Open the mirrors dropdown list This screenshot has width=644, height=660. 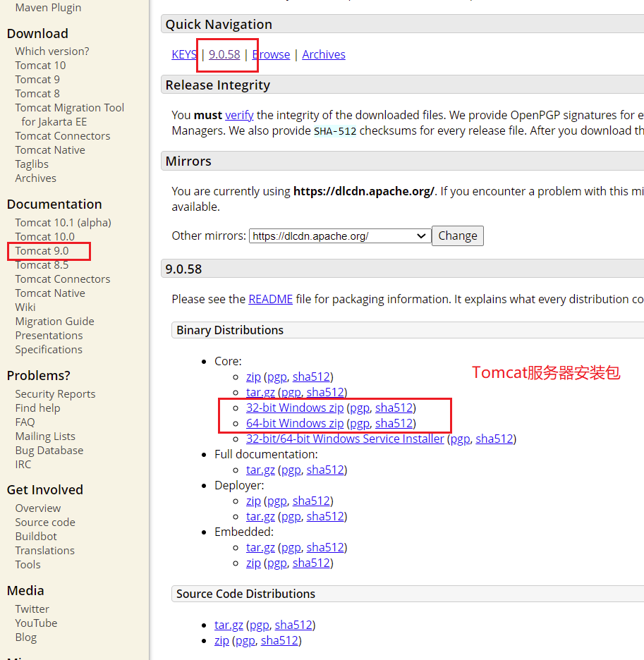(x=339, y=236)
